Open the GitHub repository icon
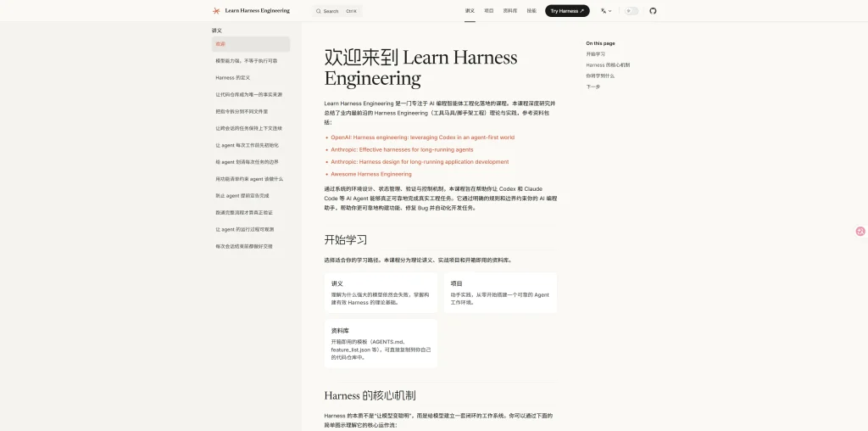This screenshot has width=868, height=431. (653, 11)
